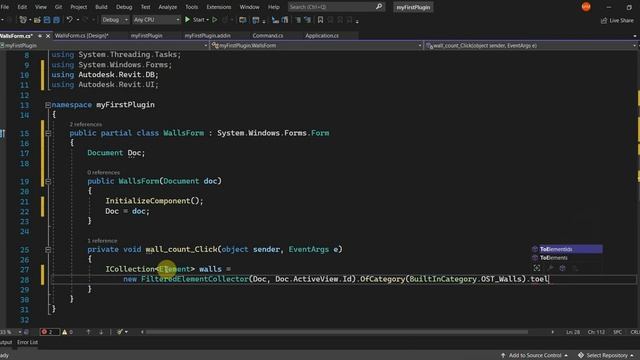The height and width of the screenshot is (360, 640).
Task: Open the Build menu
Action: point(101,7)
